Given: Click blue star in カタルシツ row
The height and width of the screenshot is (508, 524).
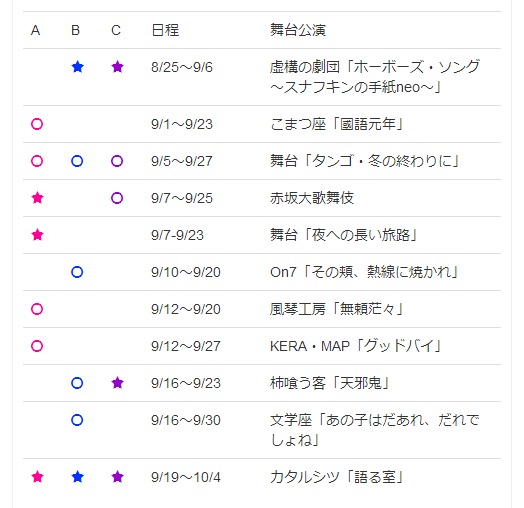Looking at the screenshot, I should pos(78,477).
